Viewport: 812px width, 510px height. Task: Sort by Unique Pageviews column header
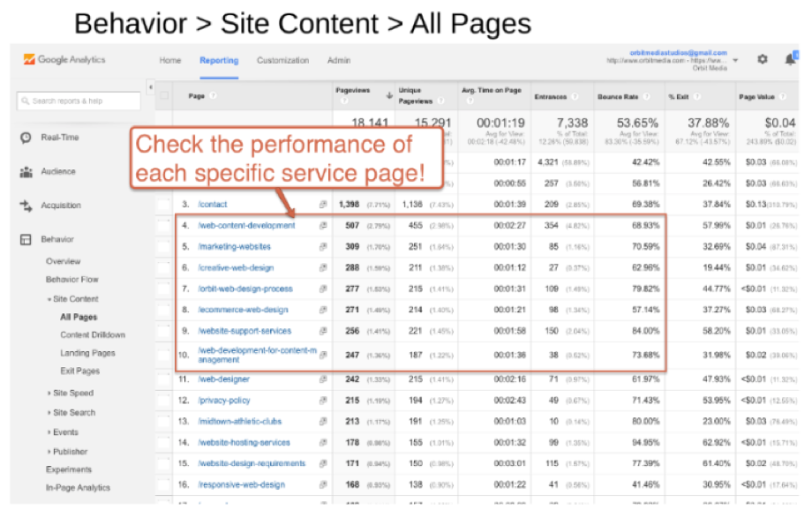tap(416, 96)
